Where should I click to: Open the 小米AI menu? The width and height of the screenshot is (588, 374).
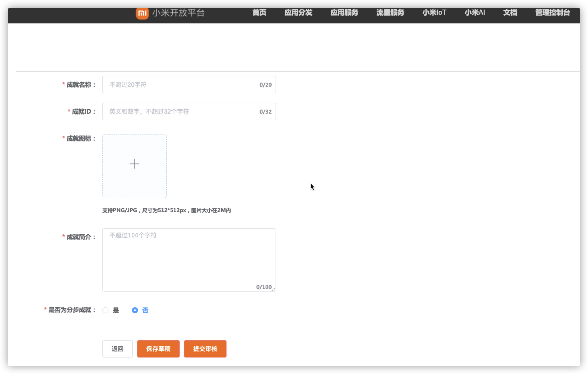(x=475, y=13)
